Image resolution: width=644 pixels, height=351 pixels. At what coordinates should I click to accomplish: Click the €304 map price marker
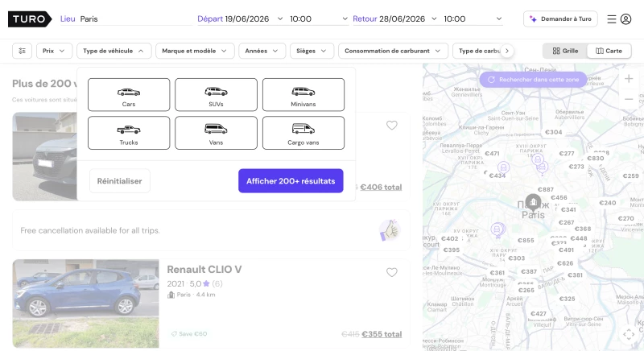[x=553, y=132]
